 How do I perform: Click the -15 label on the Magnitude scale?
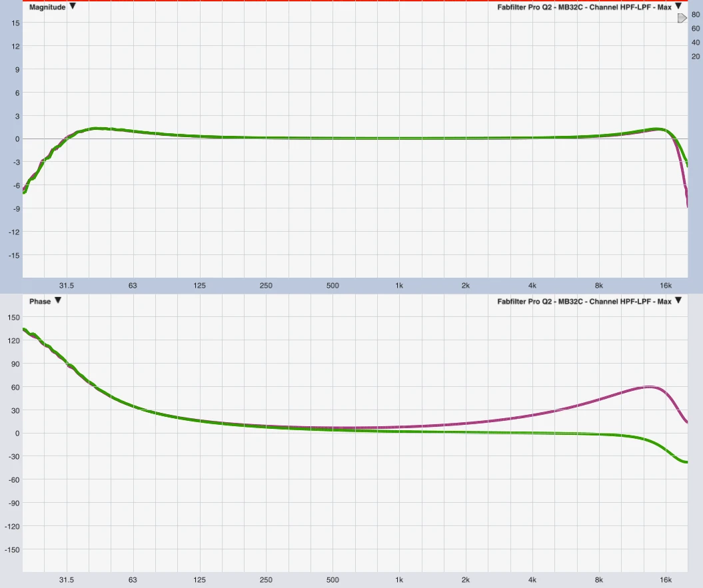tap(14, 255)
